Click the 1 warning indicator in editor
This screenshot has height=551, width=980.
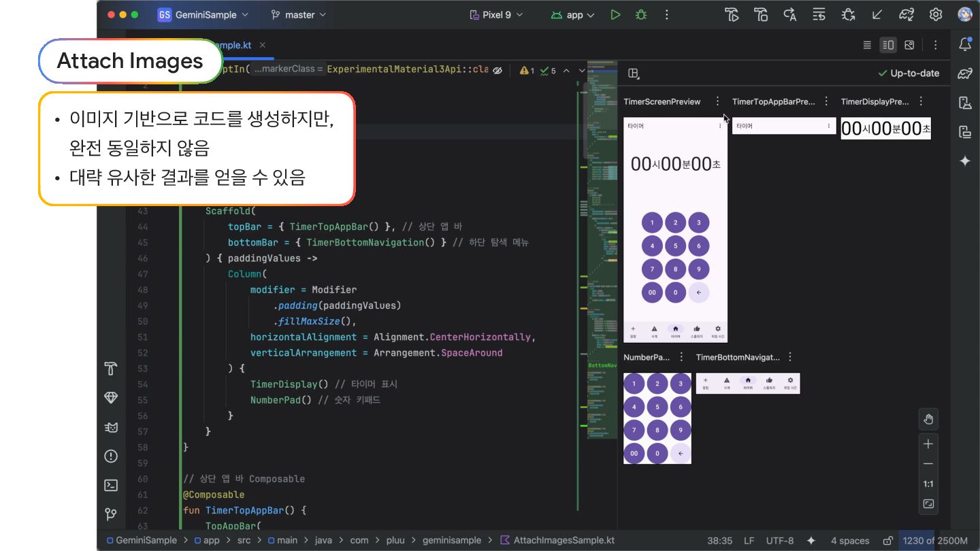click(x=527, y=70)
